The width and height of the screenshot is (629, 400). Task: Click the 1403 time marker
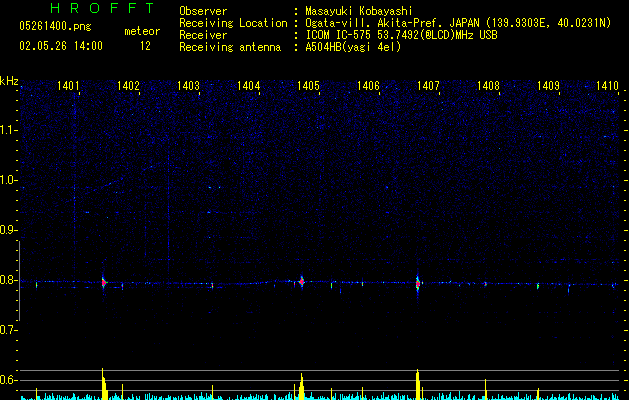[189, 86]
